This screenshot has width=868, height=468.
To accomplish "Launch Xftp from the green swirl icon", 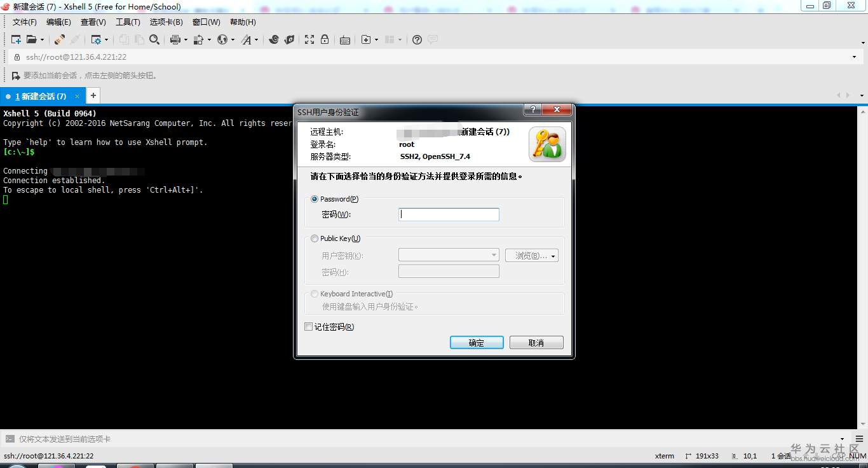I will (274, 39).
